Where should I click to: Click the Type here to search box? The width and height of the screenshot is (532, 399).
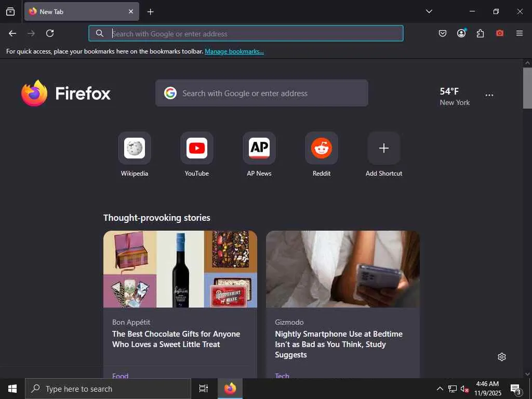[108, 389]
